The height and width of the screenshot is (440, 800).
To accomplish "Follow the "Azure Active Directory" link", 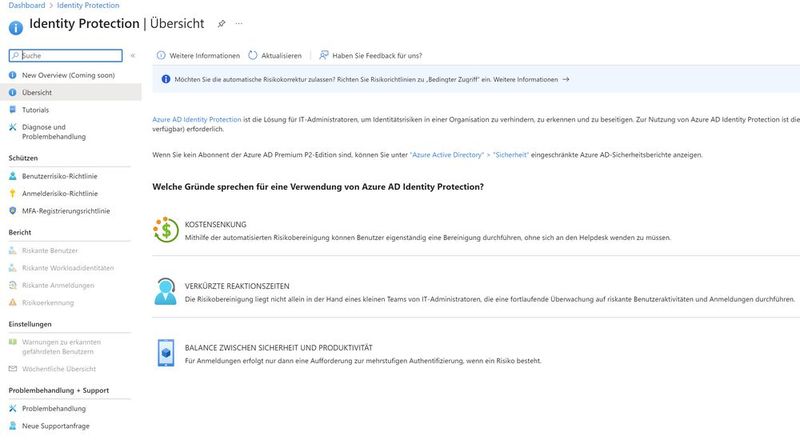I will [447, 155].
